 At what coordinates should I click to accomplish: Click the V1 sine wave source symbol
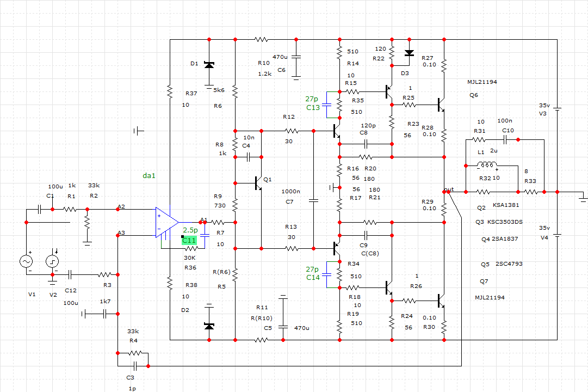pos(26,261)
